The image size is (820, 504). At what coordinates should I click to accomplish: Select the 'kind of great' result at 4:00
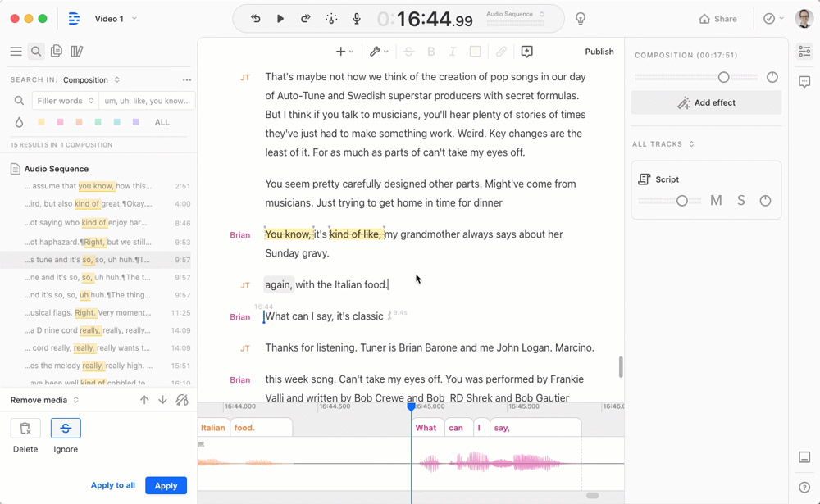(98, 204)
